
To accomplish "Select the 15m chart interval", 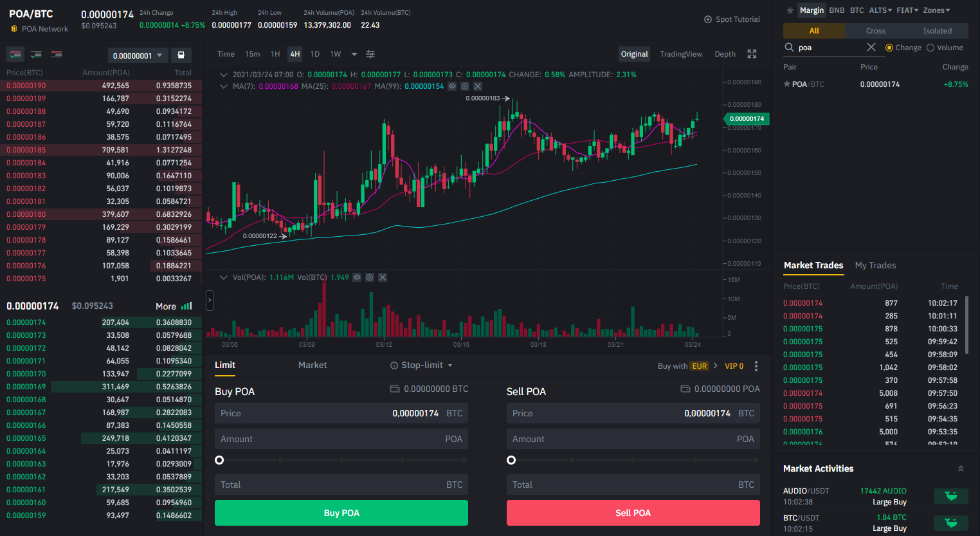I will coord(253,54).
